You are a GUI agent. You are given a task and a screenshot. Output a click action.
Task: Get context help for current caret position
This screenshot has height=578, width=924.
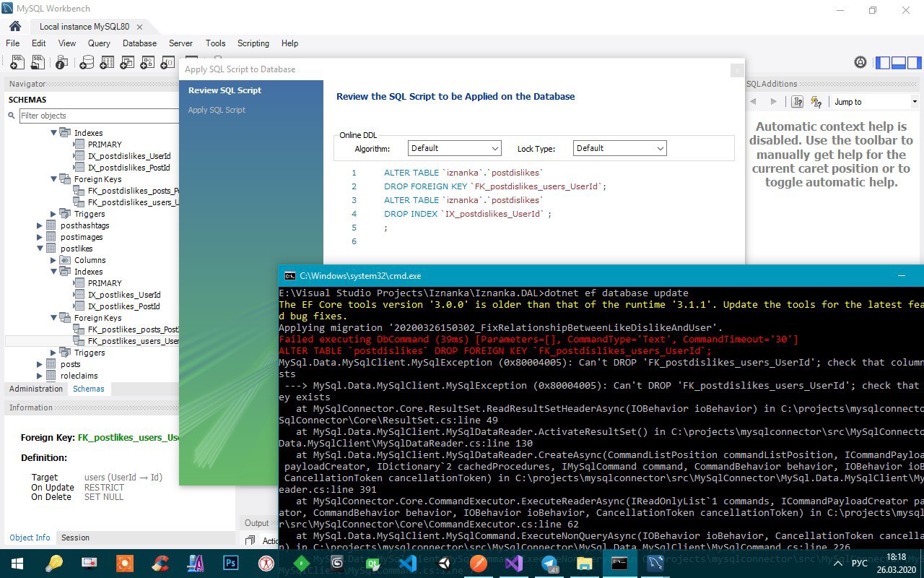[x=798, y=102]
